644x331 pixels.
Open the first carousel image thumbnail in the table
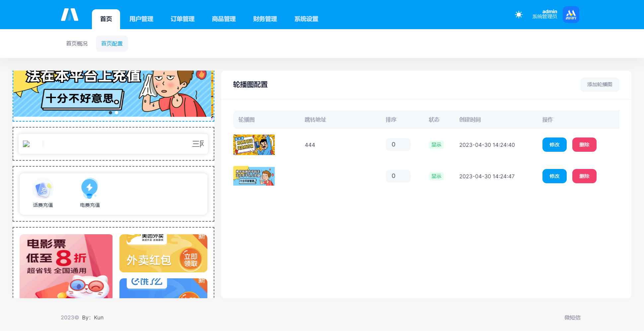[254, 144]
